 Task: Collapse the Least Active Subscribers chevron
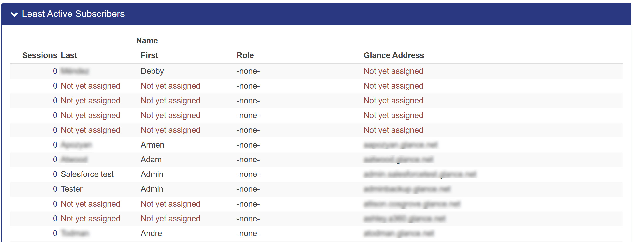[14, 14]
